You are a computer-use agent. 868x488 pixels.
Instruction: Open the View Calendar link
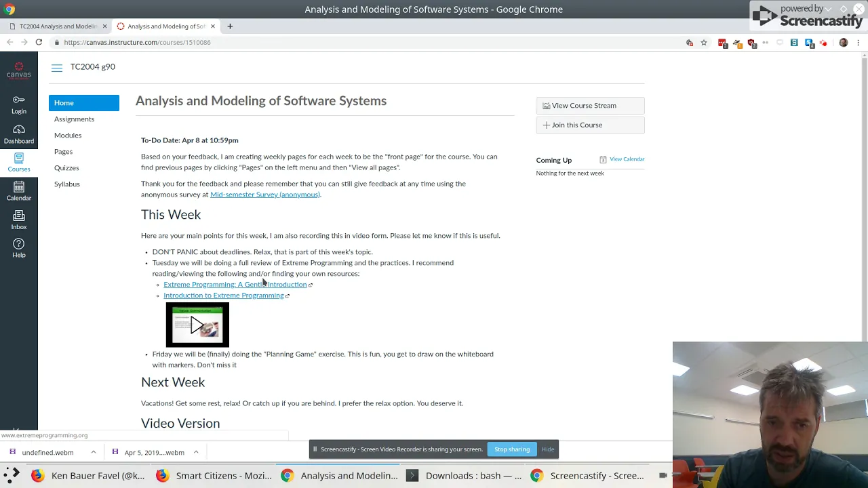pyautogui.click(x=627, y=159)
